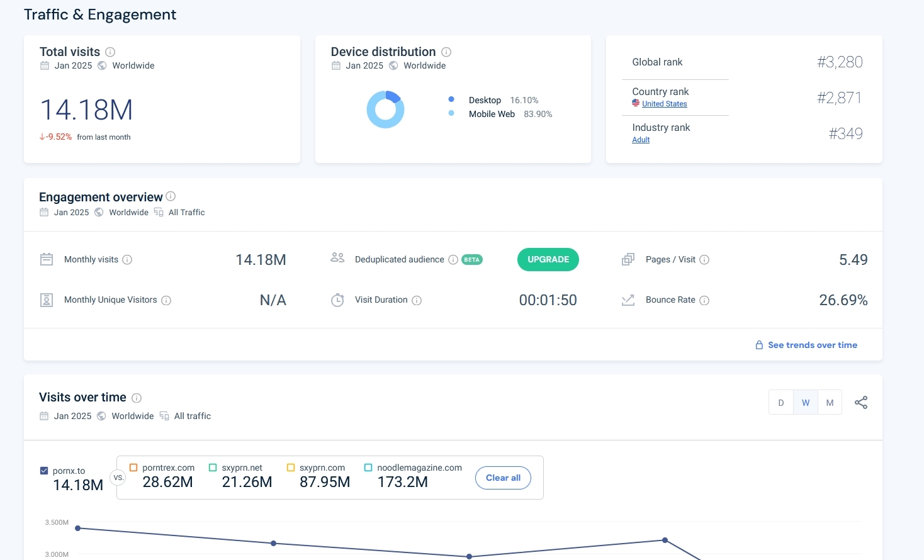Viewport: 924px width, 560px height.
Task: Click the Clear all button
Action: 503,478
